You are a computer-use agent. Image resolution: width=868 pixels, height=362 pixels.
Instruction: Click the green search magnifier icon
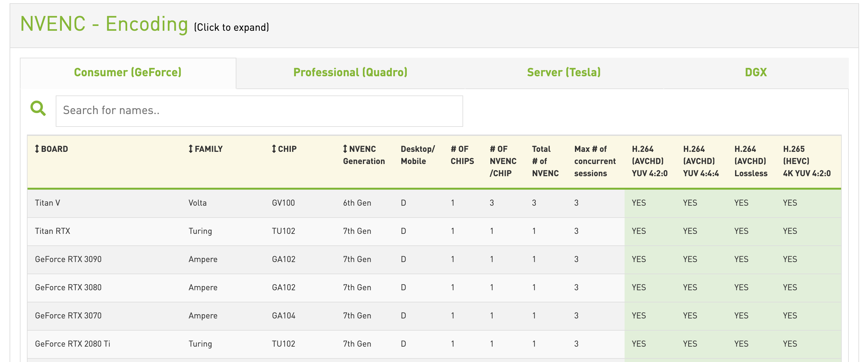[38, 109]
